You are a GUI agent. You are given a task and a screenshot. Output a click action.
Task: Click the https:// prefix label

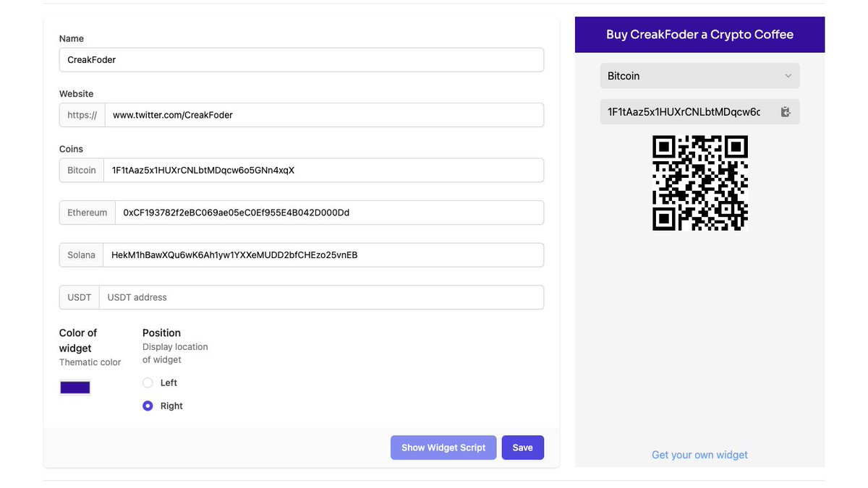pos(82,115)
